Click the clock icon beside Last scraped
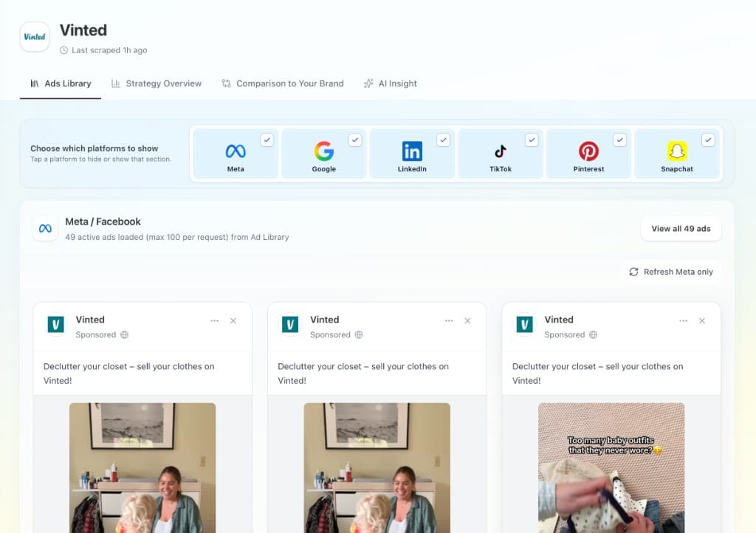 click(63, 50)
